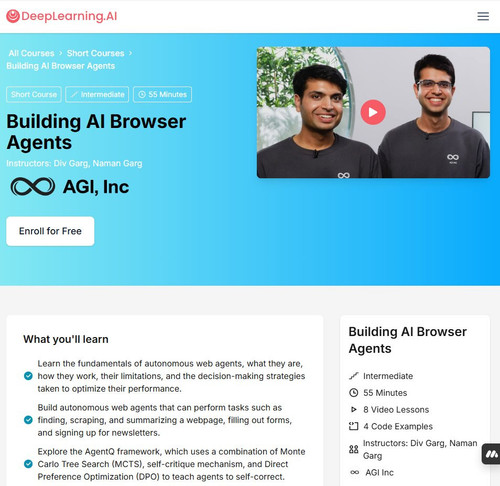Select the 55 Minutes tag
The height and width of the screenshot is (486, 500).
(x=162, y=94)
